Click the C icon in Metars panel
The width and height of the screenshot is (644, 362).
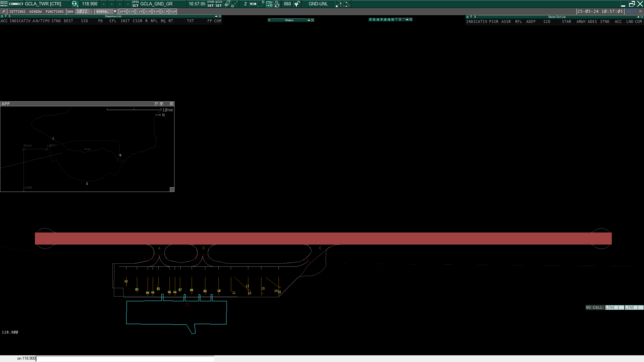tap(269, 20)
